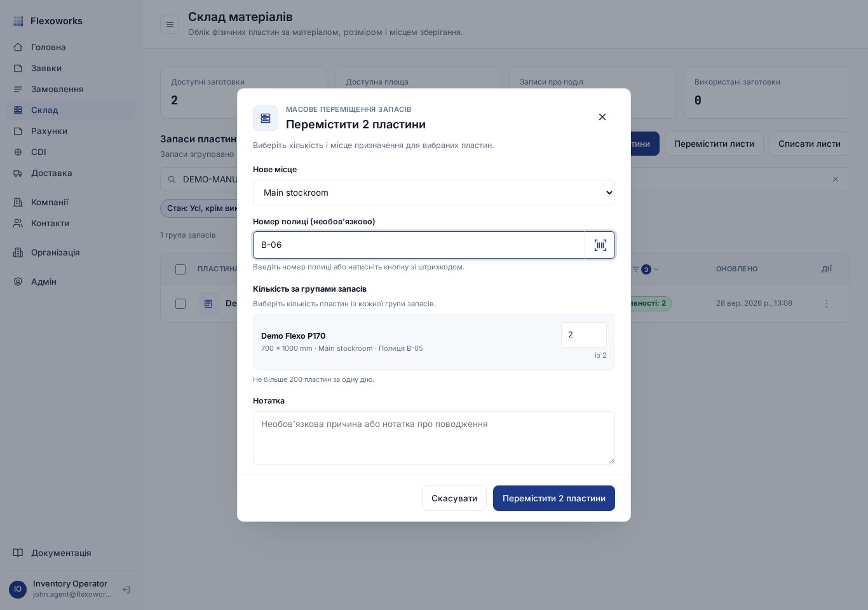Open the Заявки sidebar item
868x610 pixels.
pos(71,68)
